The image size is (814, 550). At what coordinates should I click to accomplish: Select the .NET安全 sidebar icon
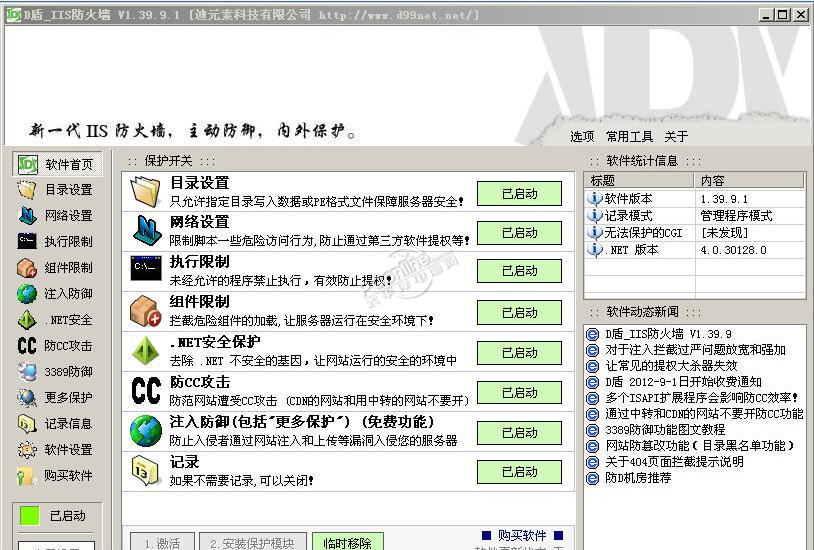pos(27,320)
